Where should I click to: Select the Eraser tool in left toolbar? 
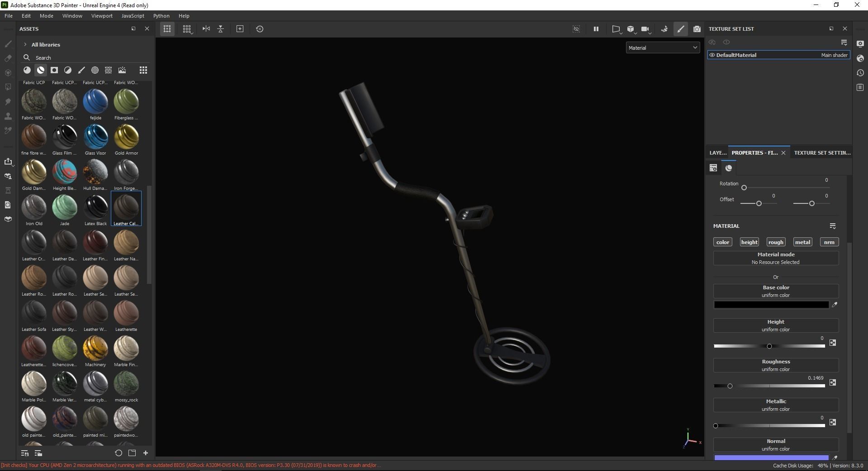coord(8,58)
